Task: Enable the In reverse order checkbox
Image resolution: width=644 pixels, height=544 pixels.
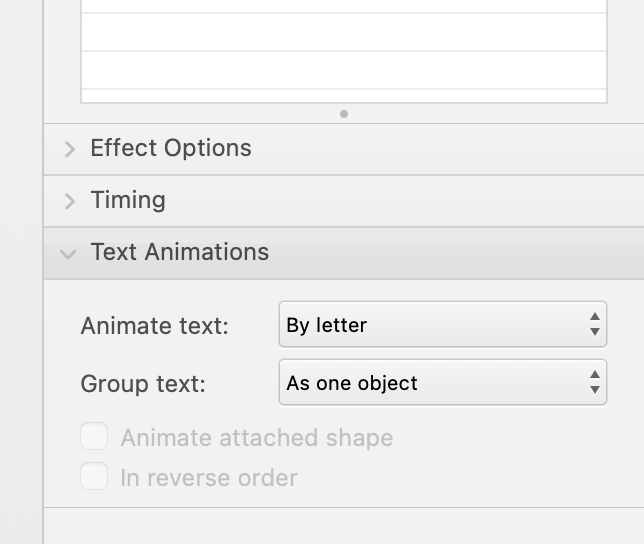Action: 94,476
